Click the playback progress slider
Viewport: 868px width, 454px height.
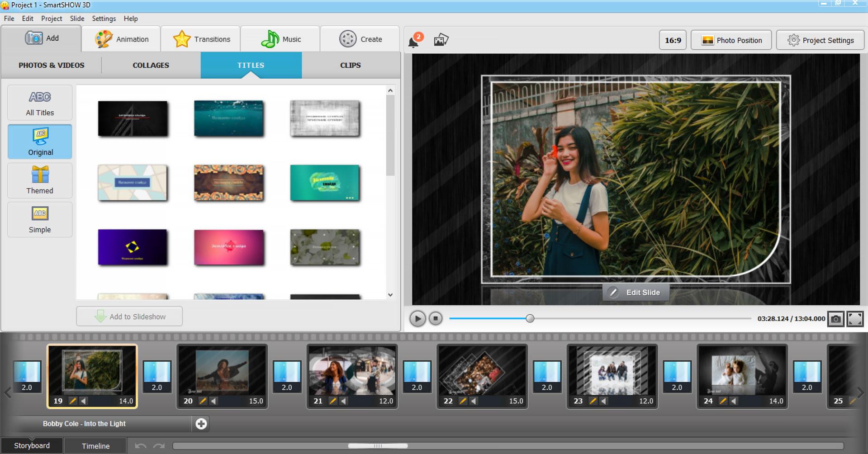click(529, 318)
